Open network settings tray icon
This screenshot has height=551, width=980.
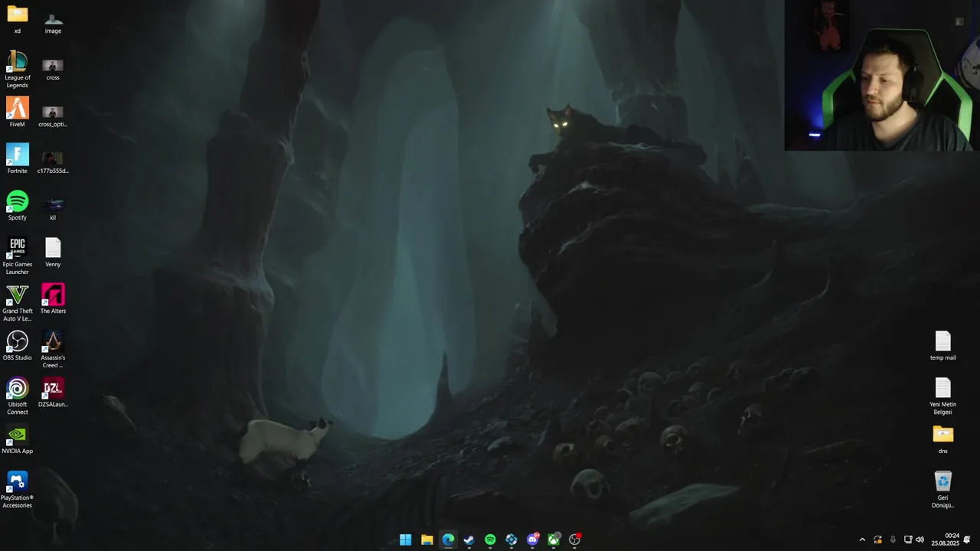click(x=907, y=540)
